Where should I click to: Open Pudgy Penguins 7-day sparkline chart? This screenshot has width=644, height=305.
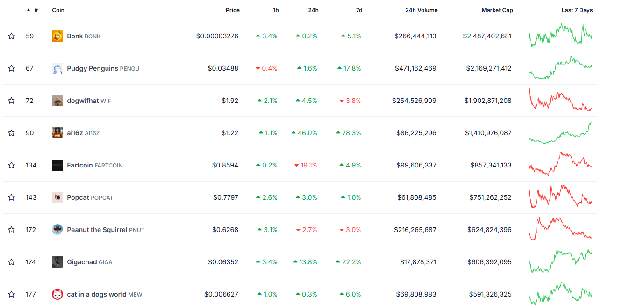coord(561,68)
